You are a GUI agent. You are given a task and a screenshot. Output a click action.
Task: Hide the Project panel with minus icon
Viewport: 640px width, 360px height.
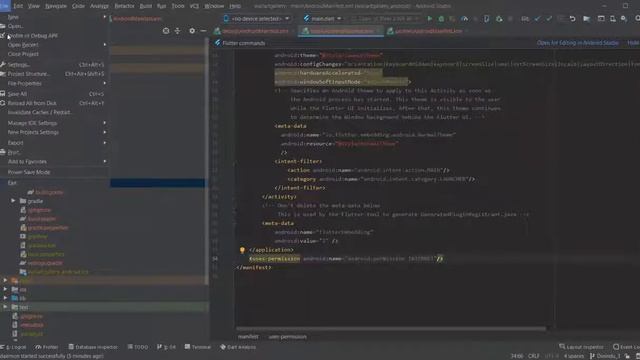(x=203, y=31)
